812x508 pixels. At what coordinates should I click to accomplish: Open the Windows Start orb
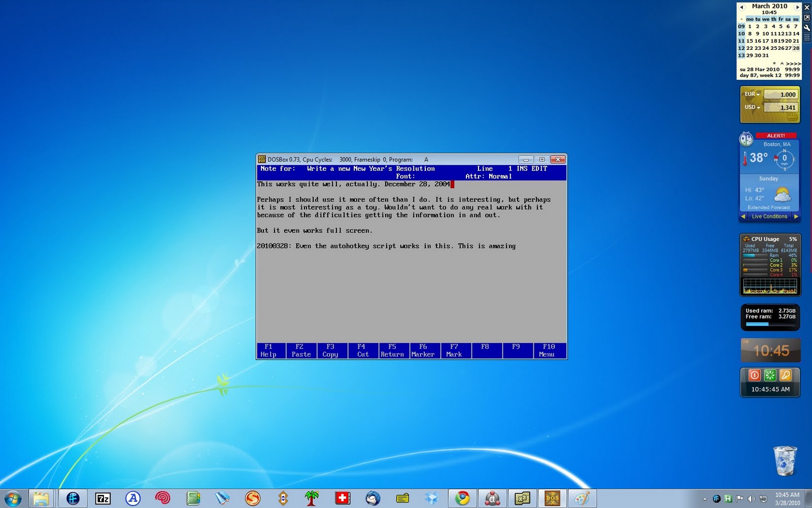coord(13,498)
